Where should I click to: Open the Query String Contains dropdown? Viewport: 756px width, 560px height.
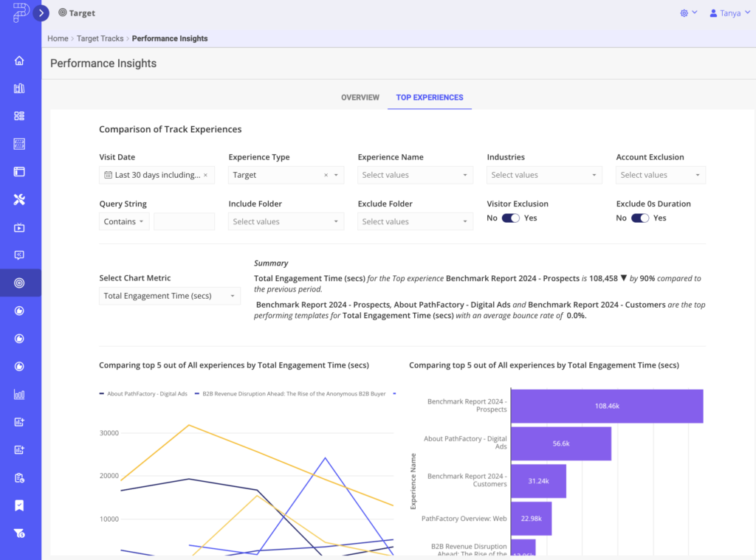pos(124,221)
